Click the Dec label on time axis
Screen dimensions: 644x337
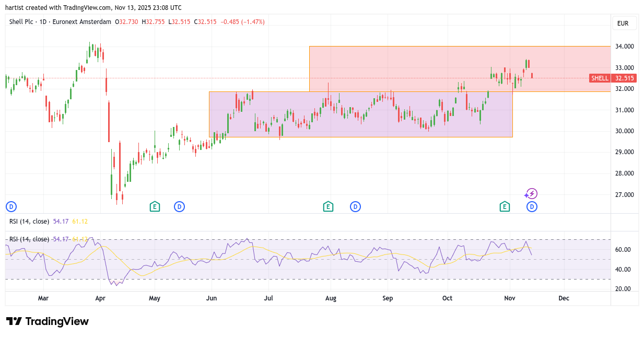[564, 298]
